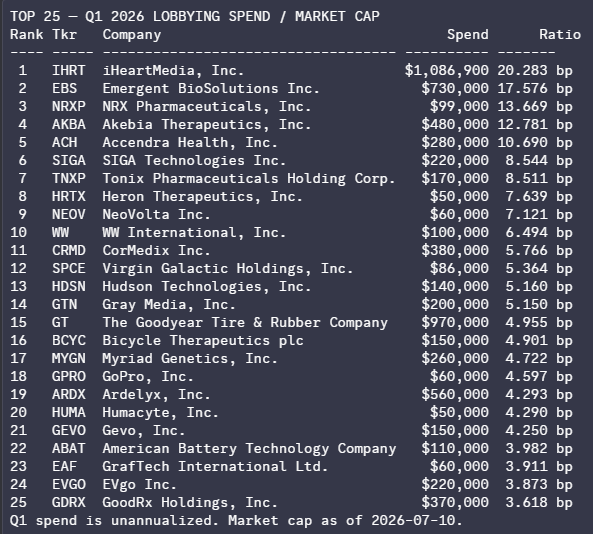Click 'American Battery Technology Company'
593x534 pixels.
point(249,449)
